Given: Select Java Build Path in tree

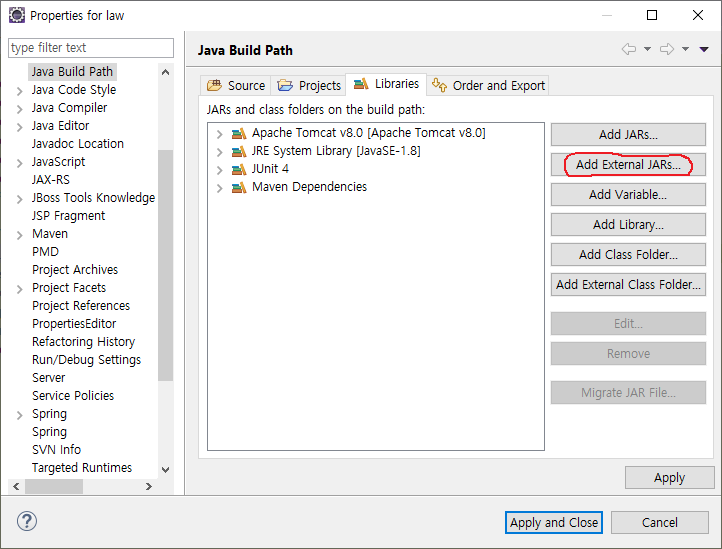Looking at the screenshot, I should (72, 72).
